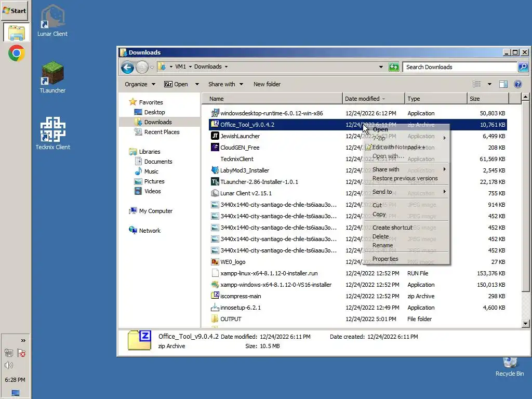Click the Back navigation arrow
Viewport: 532px width, 399px height.
[128, 67]
